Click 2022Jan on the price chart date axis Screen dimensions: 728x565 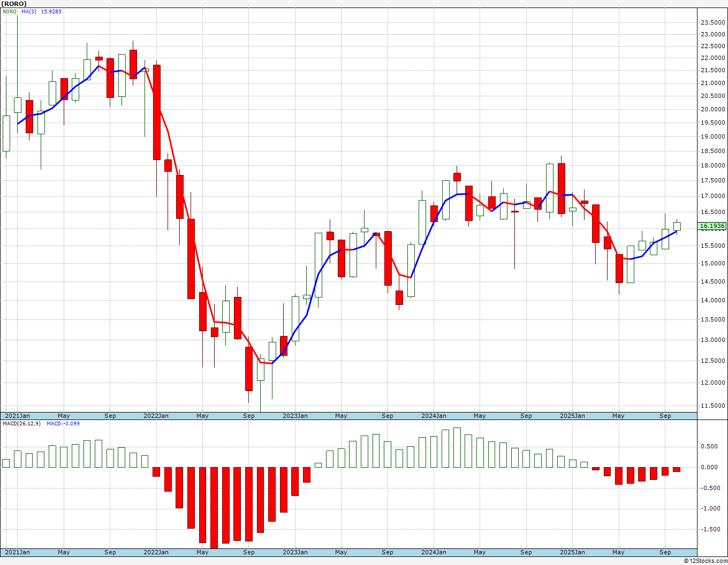(156, 416)
